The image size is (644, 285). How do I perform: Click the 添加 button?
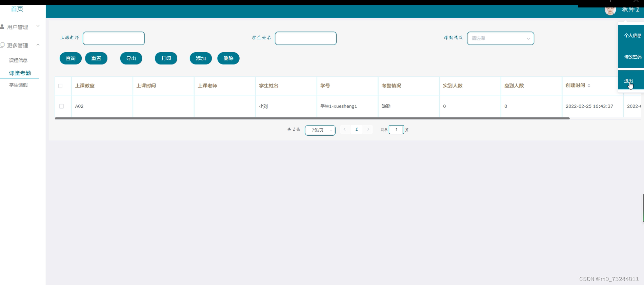[x=201, y=58]
